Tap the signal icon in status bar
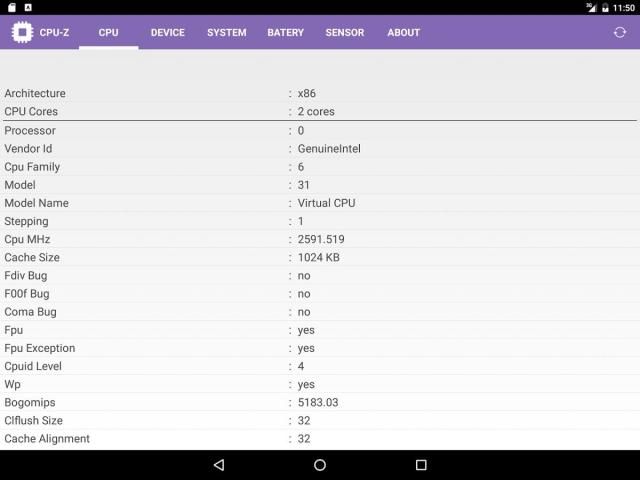This screenshot has height=480, width=640. tap(591, 7)
